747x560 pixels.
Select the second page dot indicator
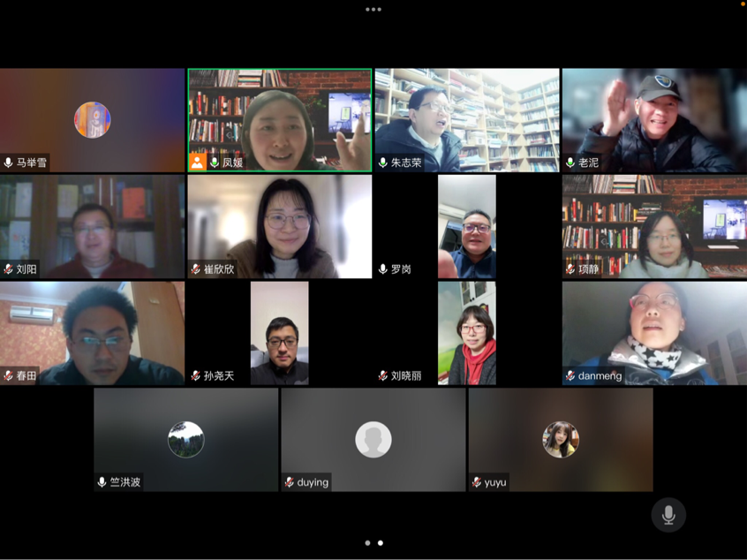381,543
